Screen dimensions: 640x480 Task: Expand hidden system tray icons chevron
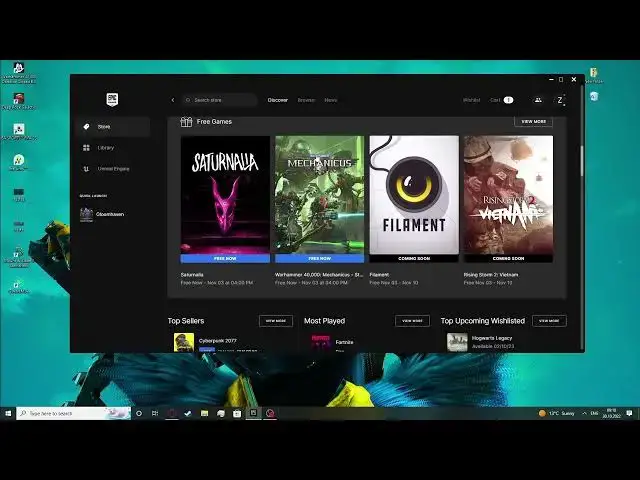(584, 413)
